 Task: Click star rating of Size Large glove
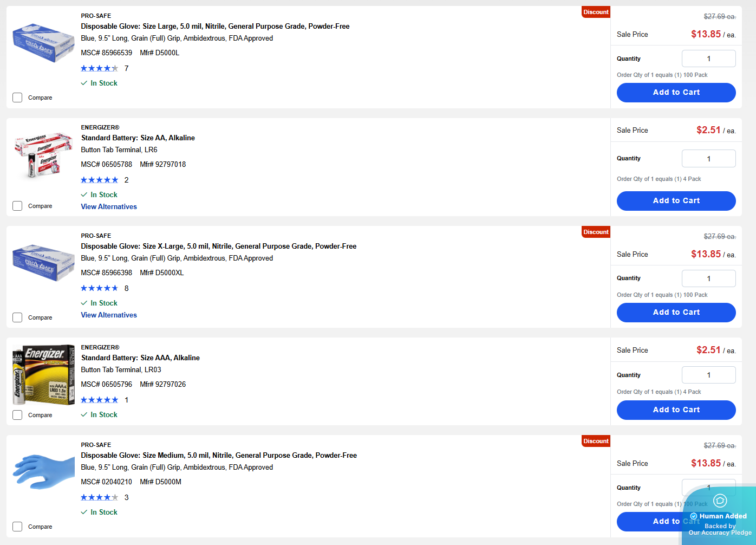[x=100, y=68]
